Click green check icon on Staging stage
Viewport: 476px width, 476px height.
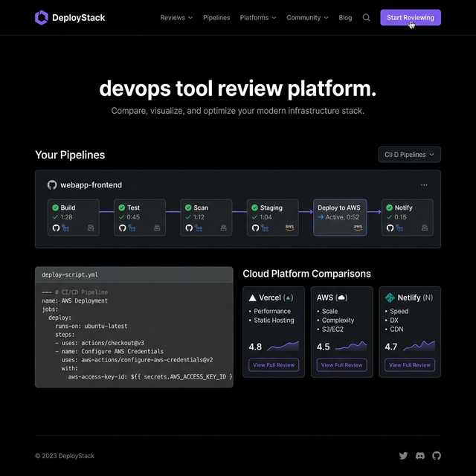(254, 208)
